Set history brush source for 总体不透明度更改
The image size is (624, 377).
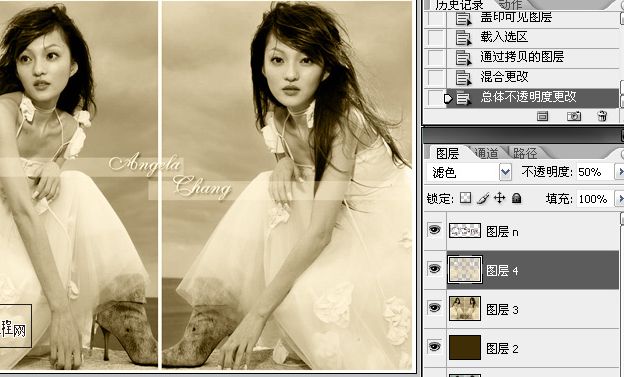coord(435,98)
